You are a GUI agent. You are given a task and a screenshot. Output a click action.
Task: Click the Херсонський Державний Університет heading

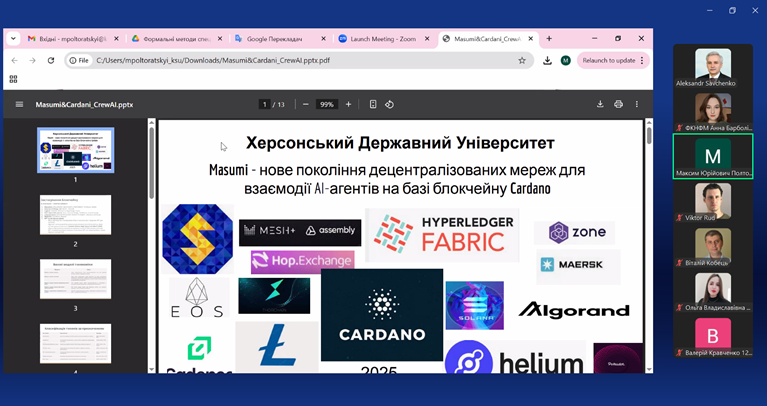(x=400, y=143)
